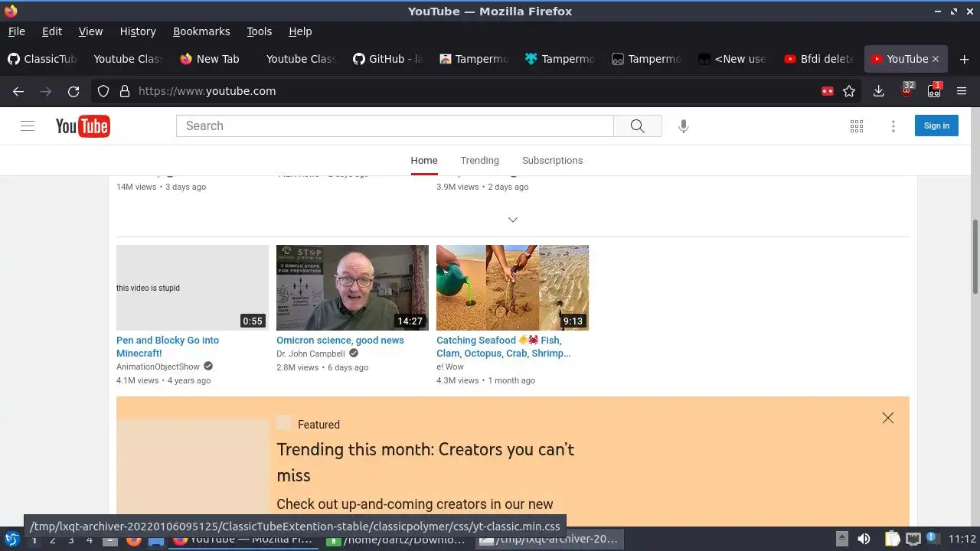Open Omicron science, good news video link
This screenshot has height=551, width=980.
tap(340, 341)
